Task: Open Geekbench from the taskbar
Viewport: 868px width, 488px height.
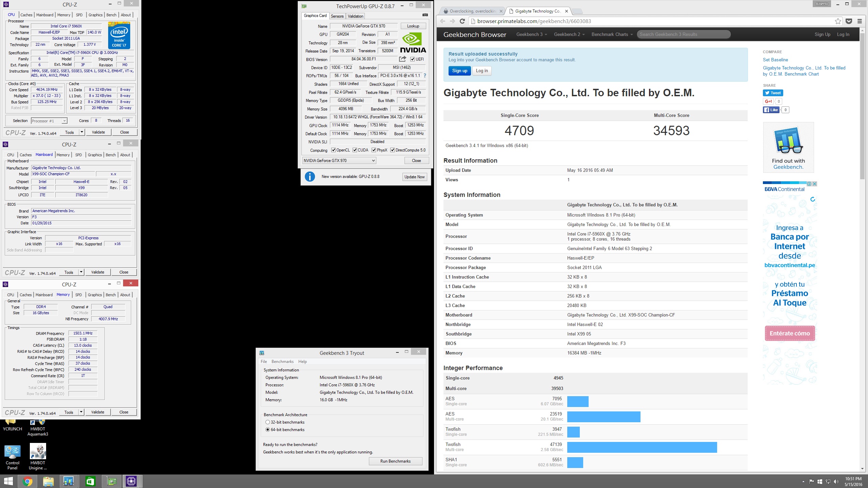Action: [69, 481]
